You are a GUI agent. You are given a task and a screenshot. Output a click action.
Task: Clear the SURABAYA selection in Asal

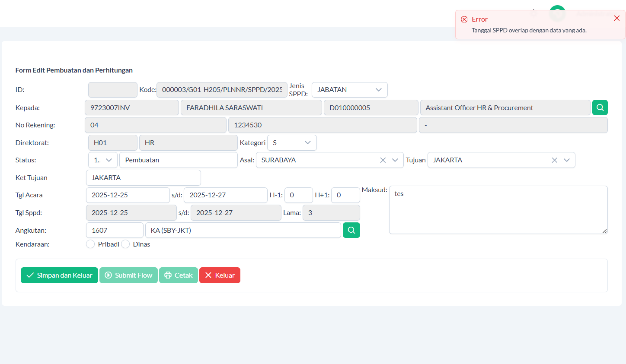(x=383, y=160)
